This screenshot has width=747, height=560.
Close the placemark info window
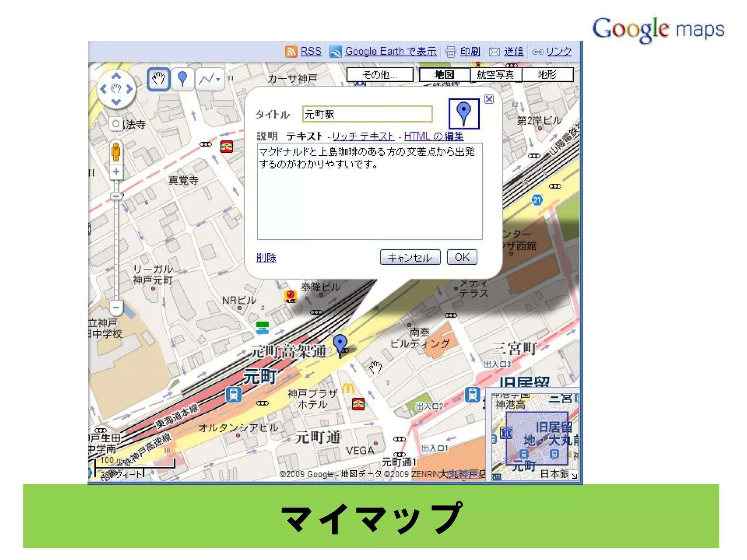(489, 99)
